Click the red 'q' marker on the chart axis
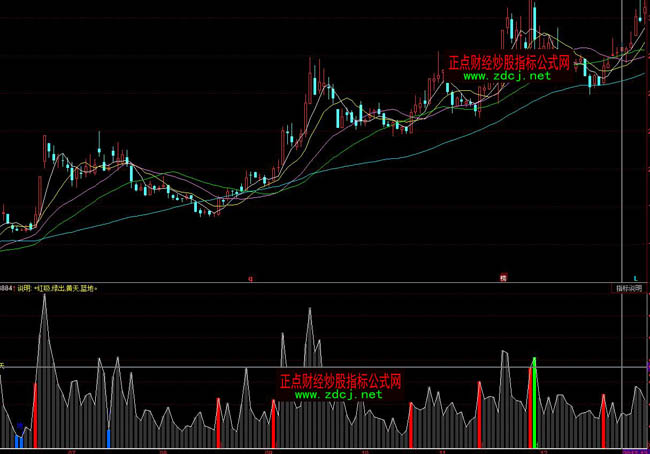The image size is (650, 454). point(250,277)
